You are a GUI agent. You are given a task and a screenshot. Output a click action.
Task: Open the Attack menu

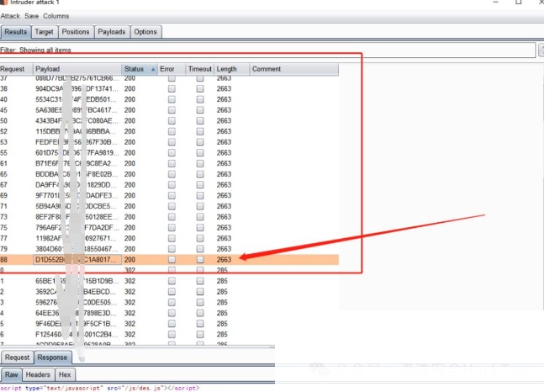(10, 16)
